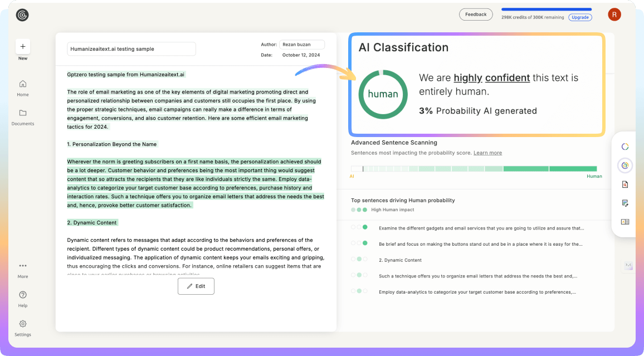Click '1. Personalization Beyond the Name' heading in document

tap(112, 144)
